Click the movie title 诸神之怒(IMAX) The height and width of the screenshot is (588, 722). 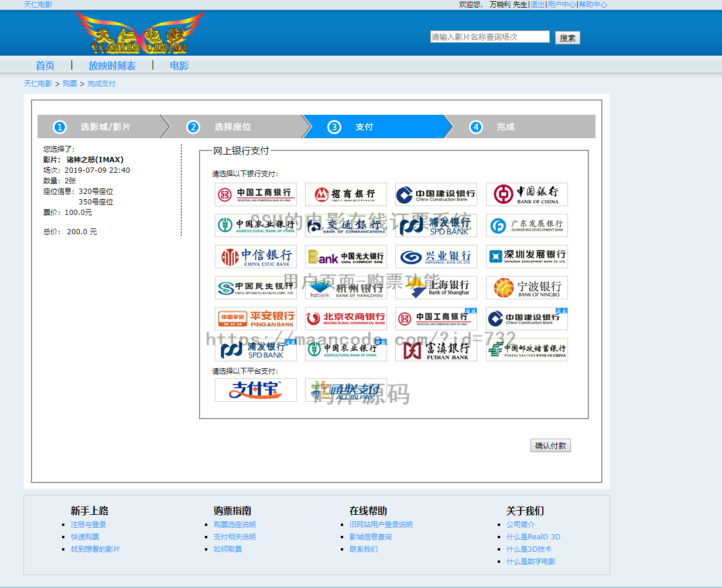tap(95, 160)
